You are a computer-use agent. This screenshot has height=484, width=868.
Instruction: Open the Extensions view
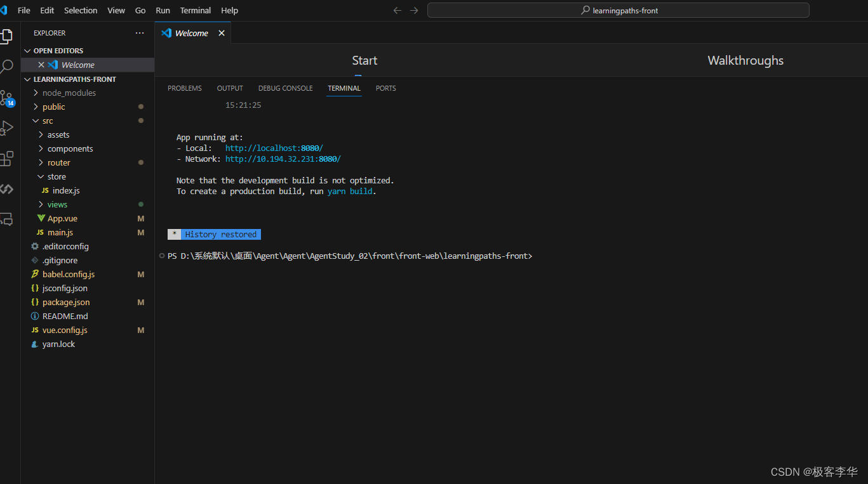(x=6, y=159)
